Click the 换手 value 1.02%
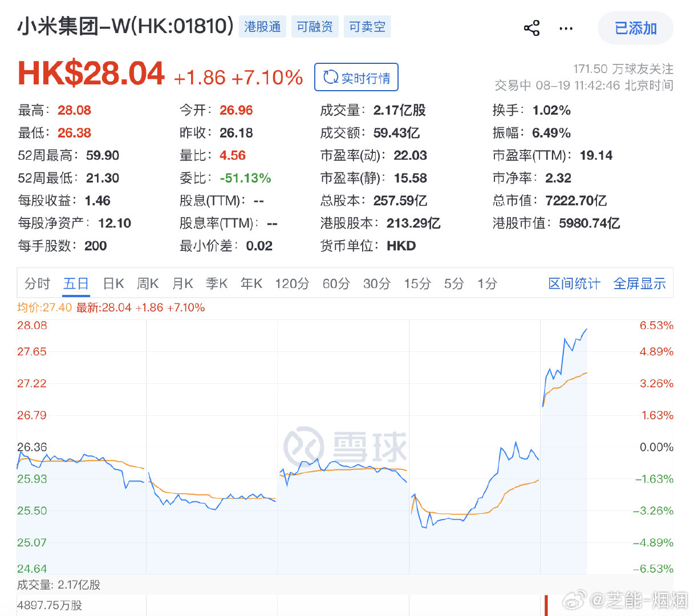Viewport: 694px width, 616px height. [x=551, y=110]
